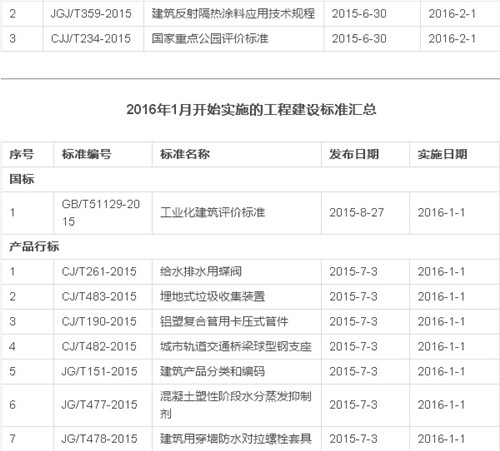Click 混凝土塑性阶段水分蒸发抑制剂 entry

click(x=236, y=405)
